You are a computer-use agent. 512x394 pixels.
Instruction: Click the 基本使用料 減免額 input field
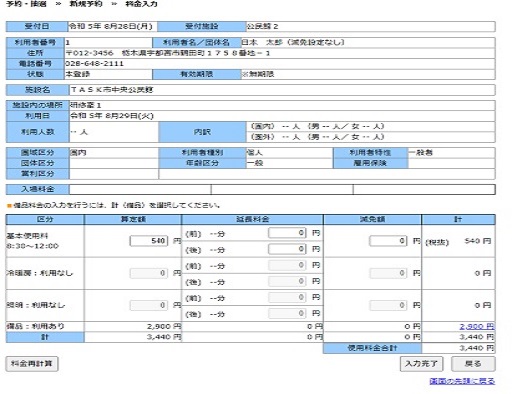(x=388, y=241)
